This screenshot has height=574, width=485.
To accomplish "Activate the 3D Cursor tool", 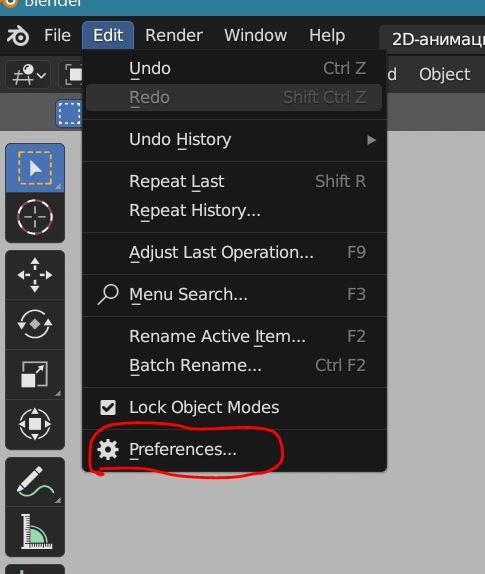I will tap(35, 217).
